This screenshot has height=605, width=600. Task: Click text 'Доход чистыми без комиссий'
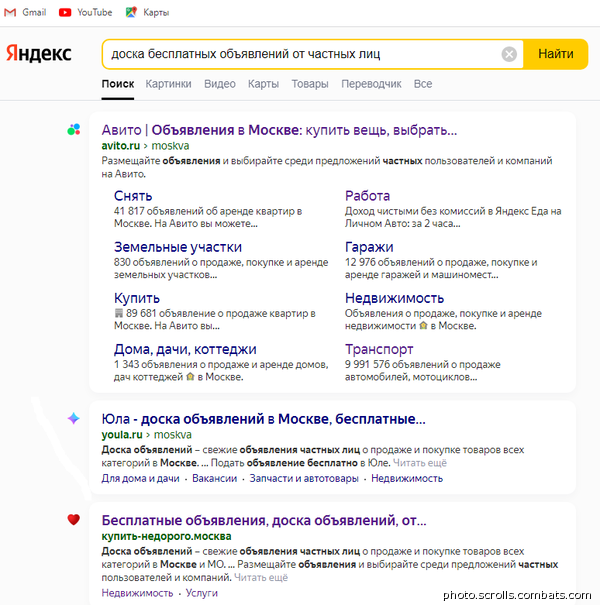[x=417, y=211]
